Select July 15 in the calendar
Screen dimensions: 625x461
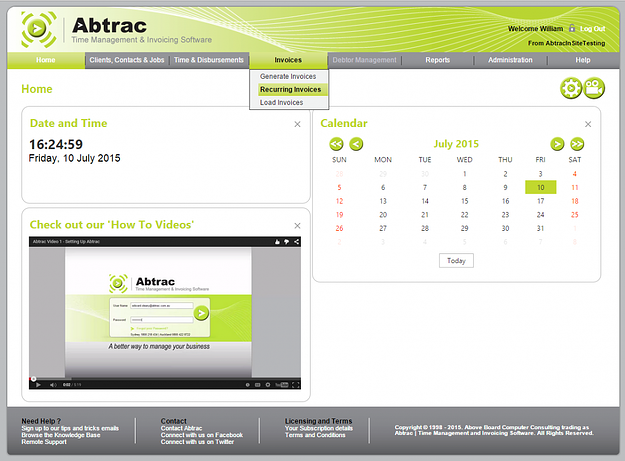pyautogui.click(x=464, y=201)
